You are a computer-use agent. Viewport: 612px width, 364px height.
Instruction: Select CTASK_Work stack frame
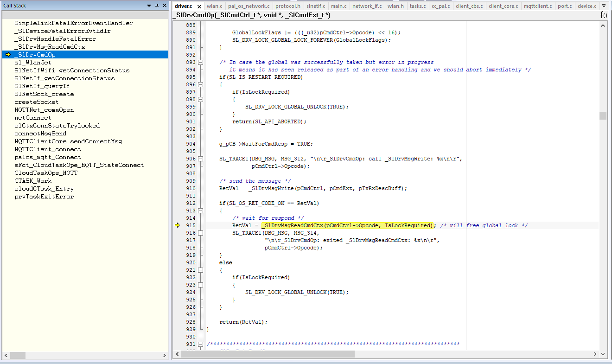click(x=33, y=181)
